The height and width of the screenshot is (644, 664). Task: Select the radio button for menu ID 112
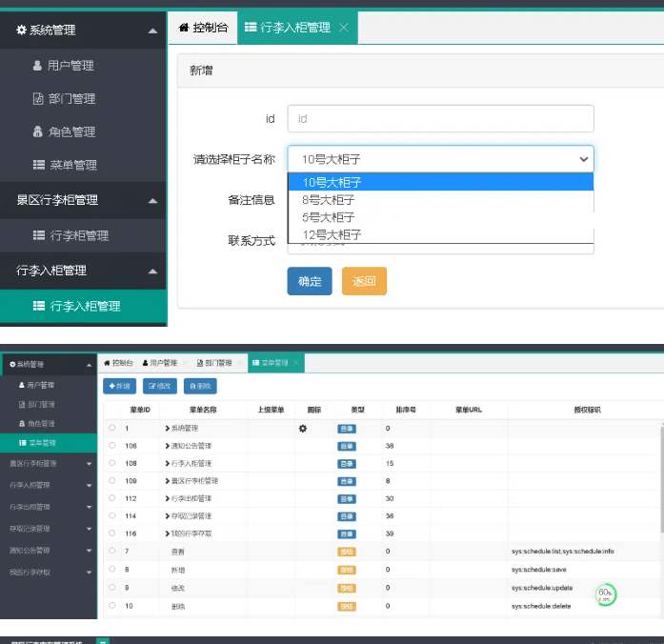click(x=111, y=498)
